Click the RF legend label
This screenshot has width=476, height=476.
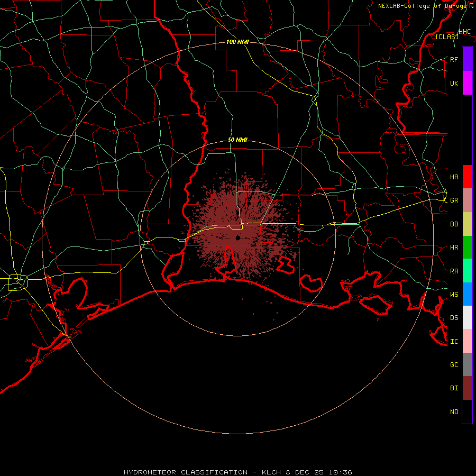tap(454, 59)
